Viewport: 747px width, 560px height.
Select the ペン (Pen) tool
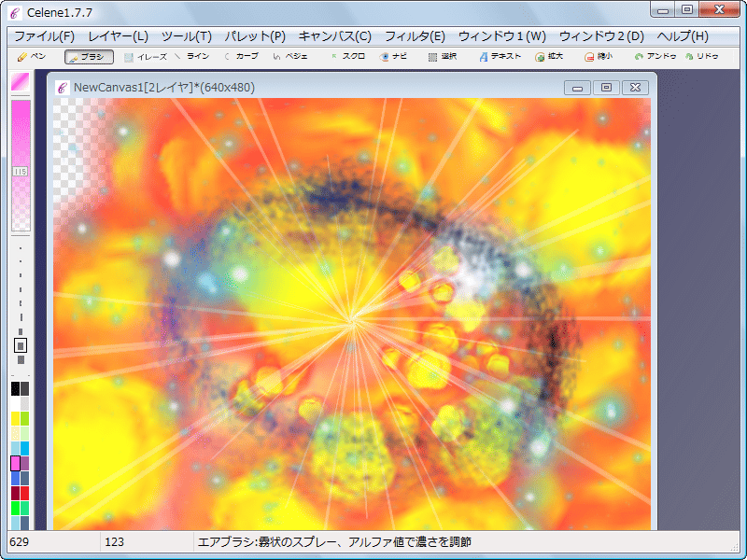point(32,57)
